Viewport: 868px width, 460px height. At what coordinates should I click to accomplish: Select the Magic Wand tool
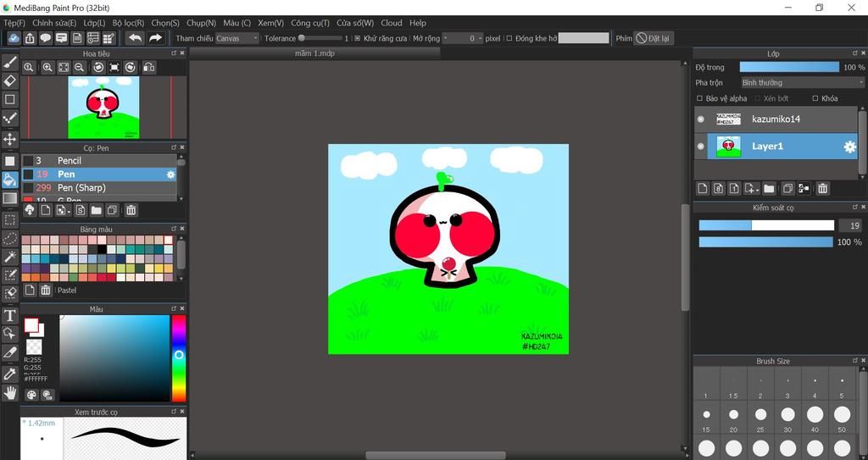10,257
